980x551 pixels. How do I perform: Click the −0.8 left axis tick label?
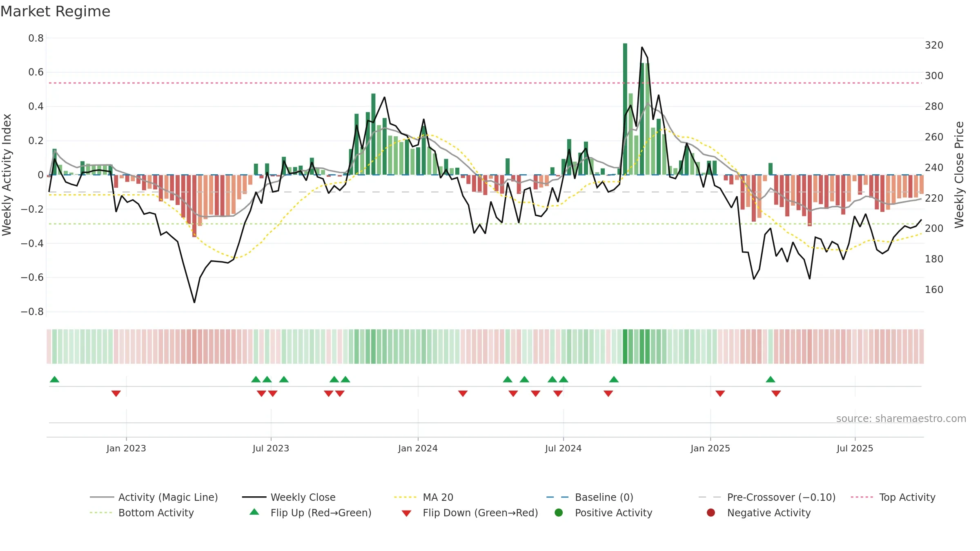pos(32,312)
